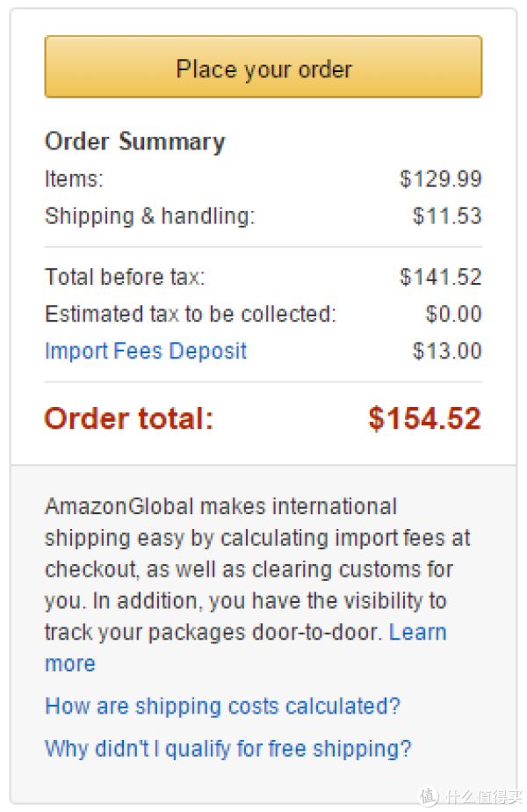Select the Items label

pyautogui.click(x=74, y=179)
